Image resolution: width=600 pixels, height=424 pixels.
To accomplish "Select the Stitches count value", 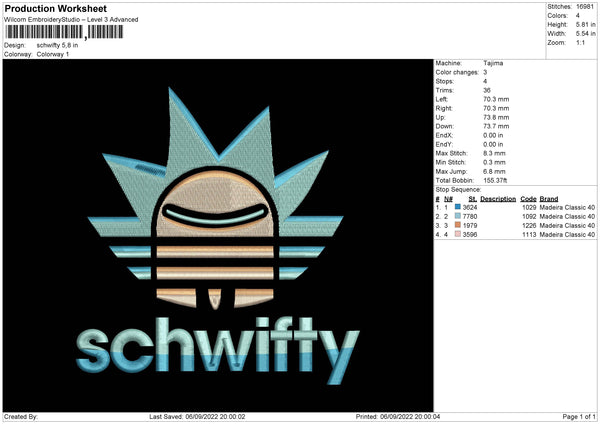I will click(585, 7).
